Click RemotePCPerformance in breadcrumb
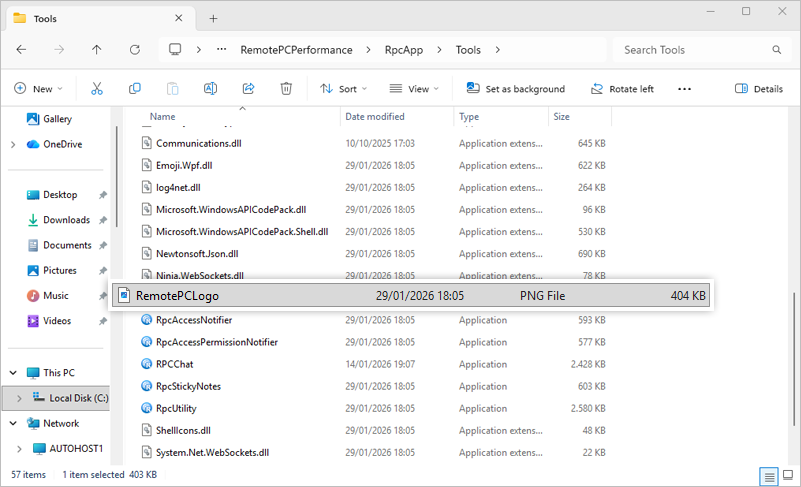This screenshot has width=801, height=487. (x=296, y=50)
